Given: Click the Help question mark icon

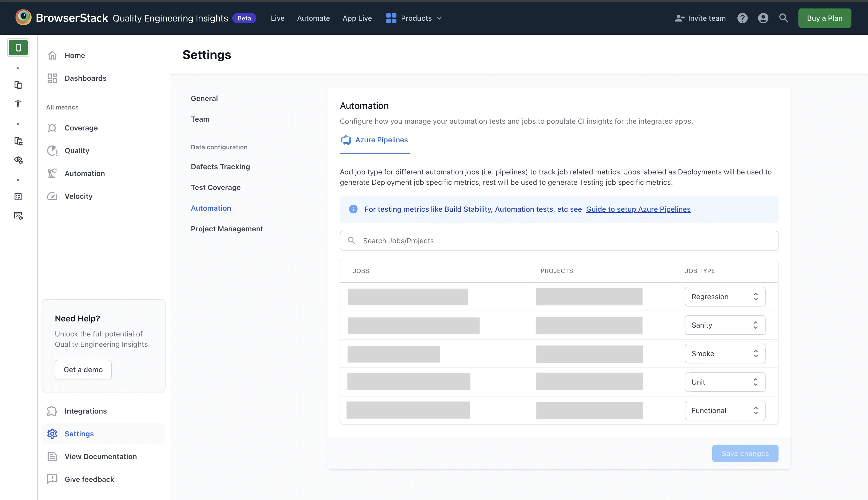Looking at the screenshot, I should pyautogui.click(x=743, y=18).
